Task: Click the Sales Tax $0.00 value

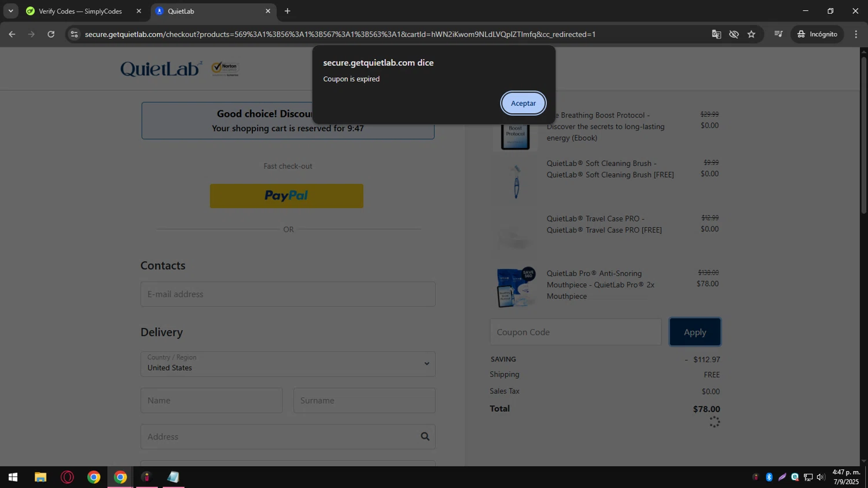Action: tap(711, 391)
